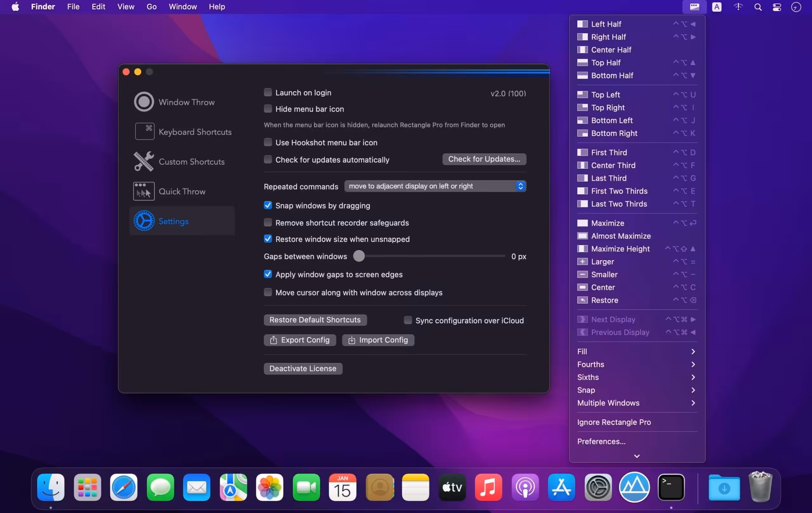Open the Go menu in the menu bar
This screenshot has height=513, width=812.
click(x=151, y=7)
